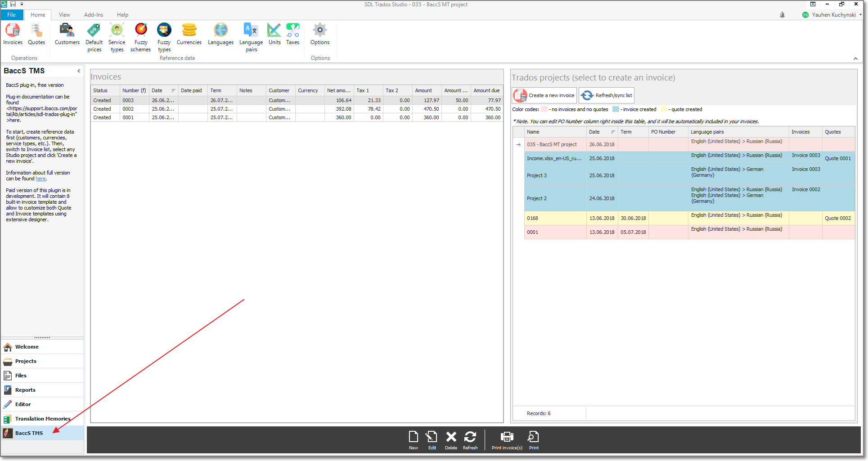The height and width of the screenshot is (461, 868).
Task: Open the Invoices ribbon icon
Action: tap(13, 34)
